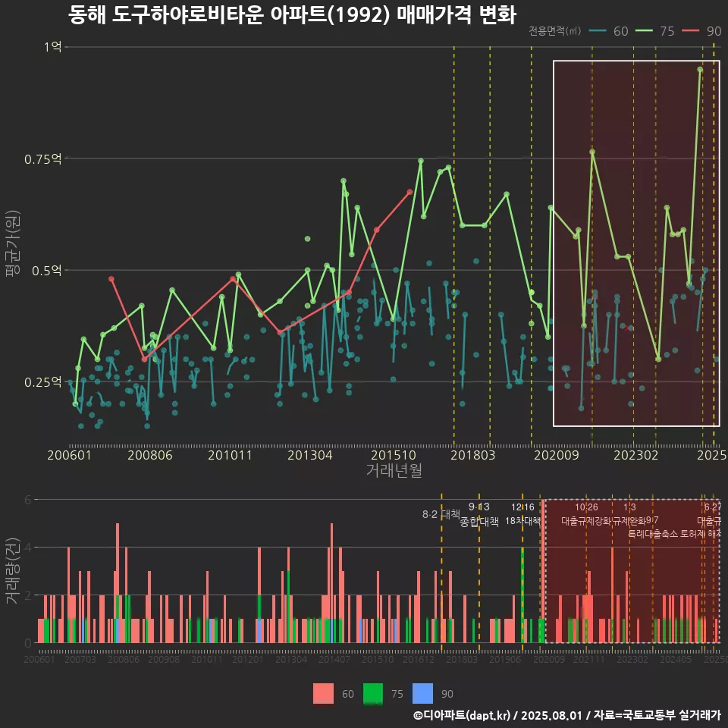728x728 pixels.
Task: Click 200601 on the price chart x-axis
Action: [x=69, y=455]
